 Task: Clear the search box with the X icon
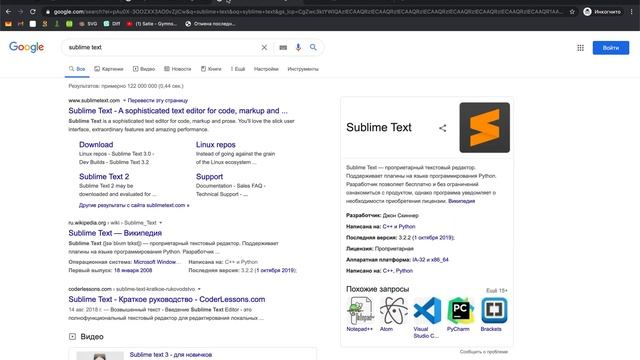(x=264, y=47)
